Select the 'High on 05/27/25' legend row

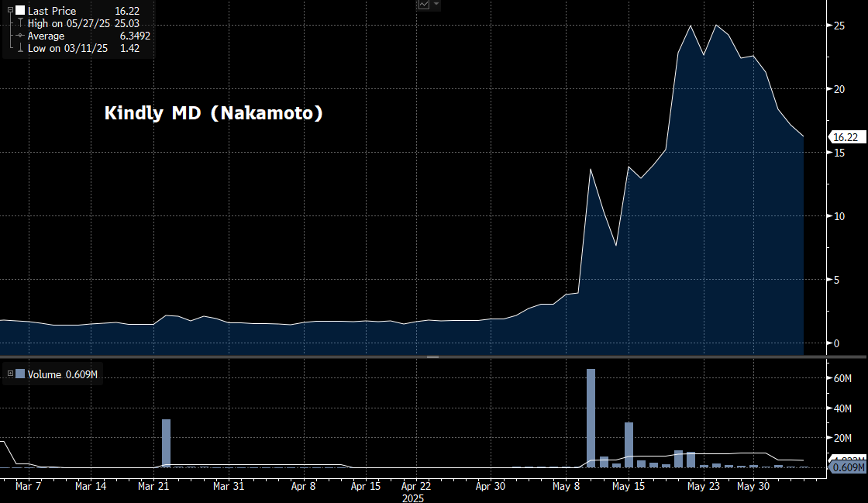[x=83, y=23]
